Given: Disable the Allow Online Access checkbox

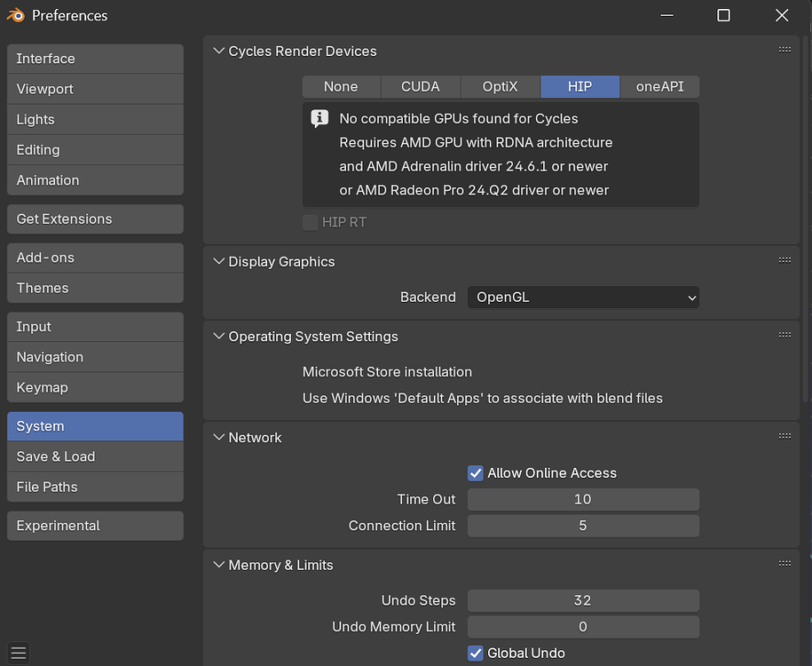Looking at the screenshot, I should pyautogui.click(x=476, y=473).
